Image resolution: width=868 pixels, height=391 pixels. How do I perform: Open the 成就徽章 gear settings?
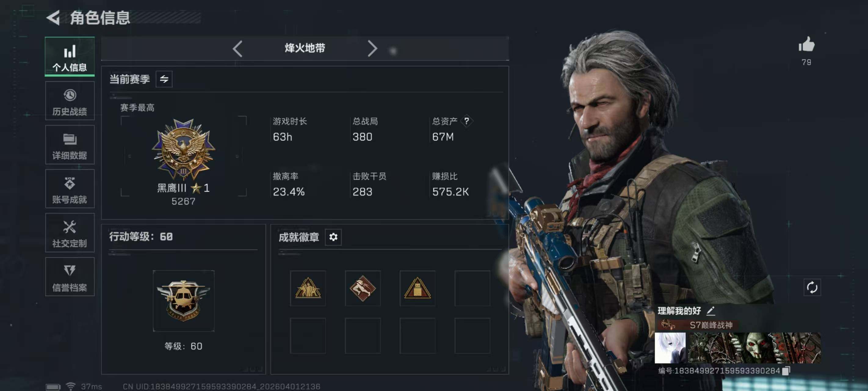coord(333,237)
